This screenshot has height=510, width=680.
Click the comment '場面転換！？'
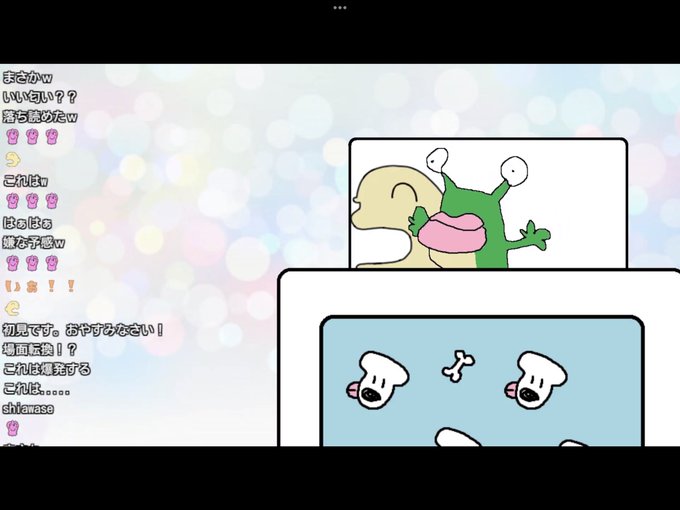click(x=40, y=349)
